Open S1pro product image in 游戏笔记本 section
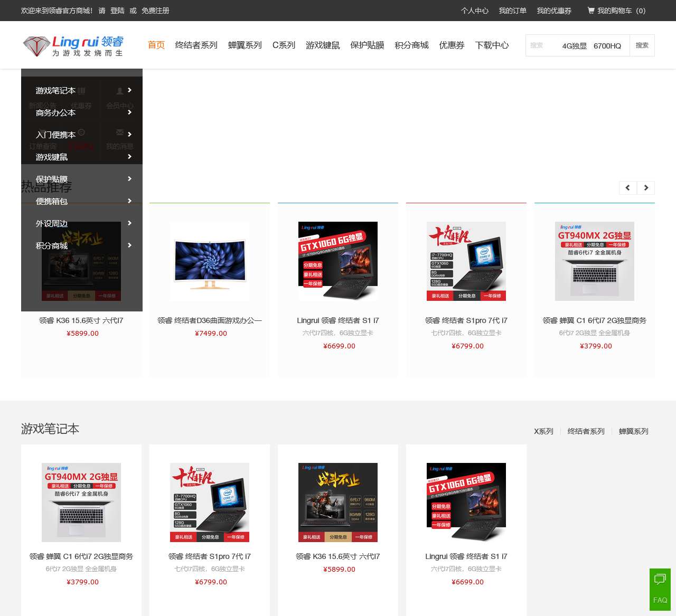 (210, 503)
